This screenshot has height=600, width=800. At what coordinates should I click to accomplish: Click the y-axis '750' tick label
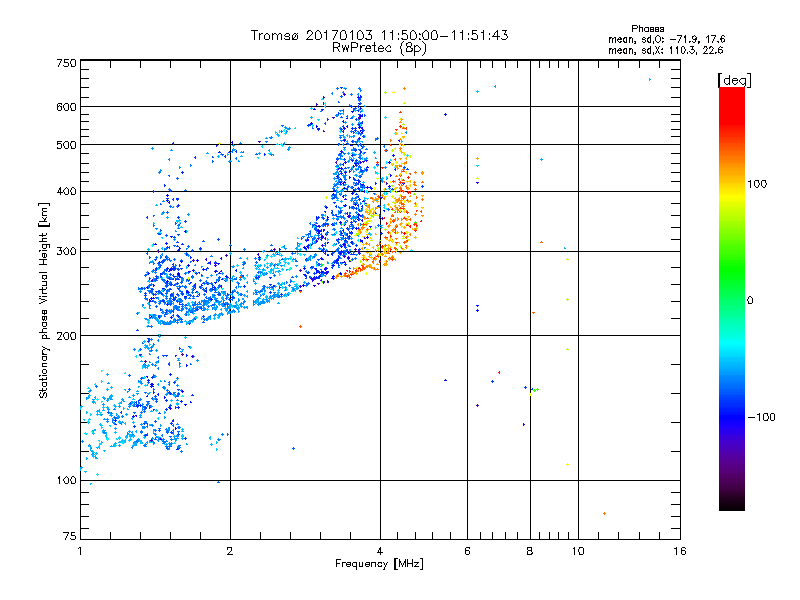tap(66, 63)
